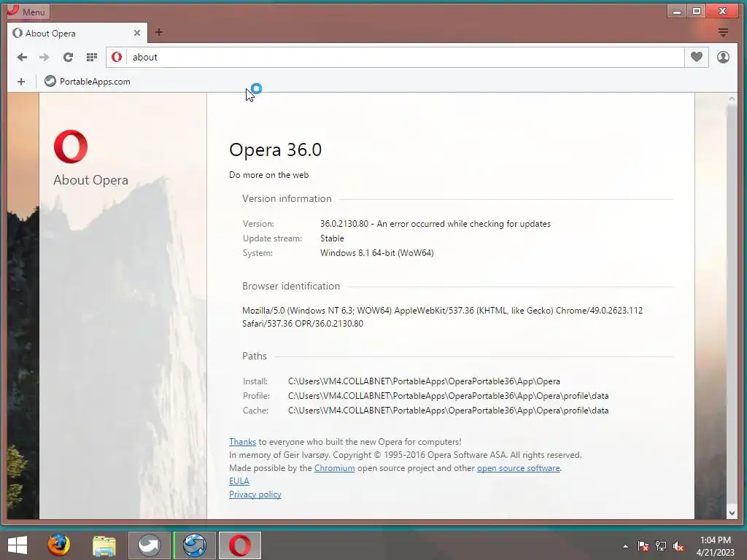Screen dimensions: 747x560
Task: Click version text 36.0.2130.80 error message
Action: click(x=435, y=224)
